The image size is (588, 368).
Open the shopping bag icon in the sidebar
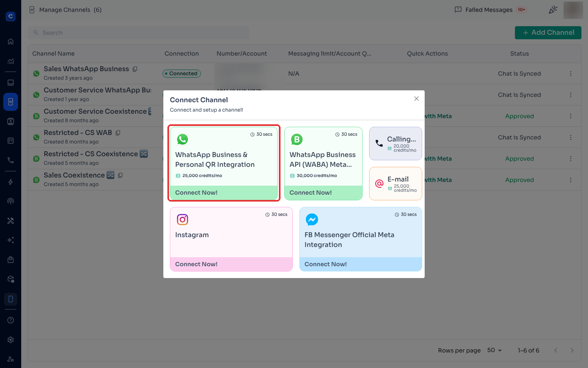(11, 260)
